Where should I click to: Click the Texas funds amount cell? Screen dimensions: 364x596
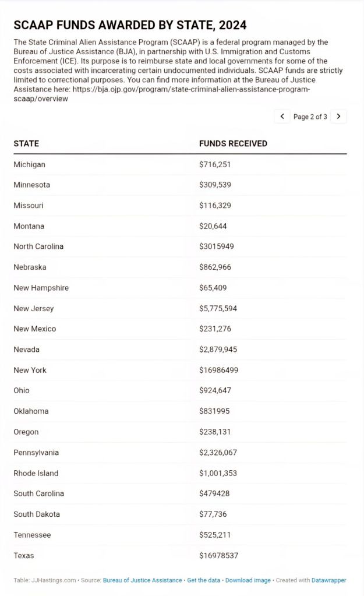218,555
